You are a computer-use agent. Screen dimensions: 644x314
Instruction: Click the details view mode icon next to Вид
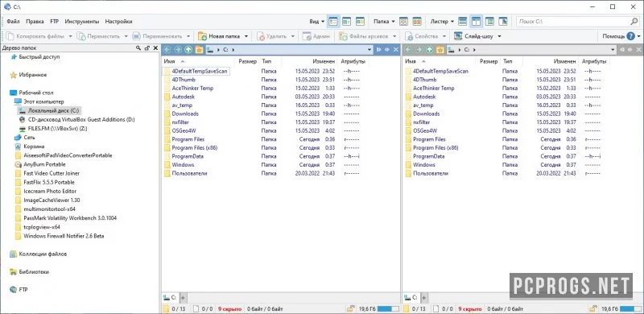[x=333, y=22]
